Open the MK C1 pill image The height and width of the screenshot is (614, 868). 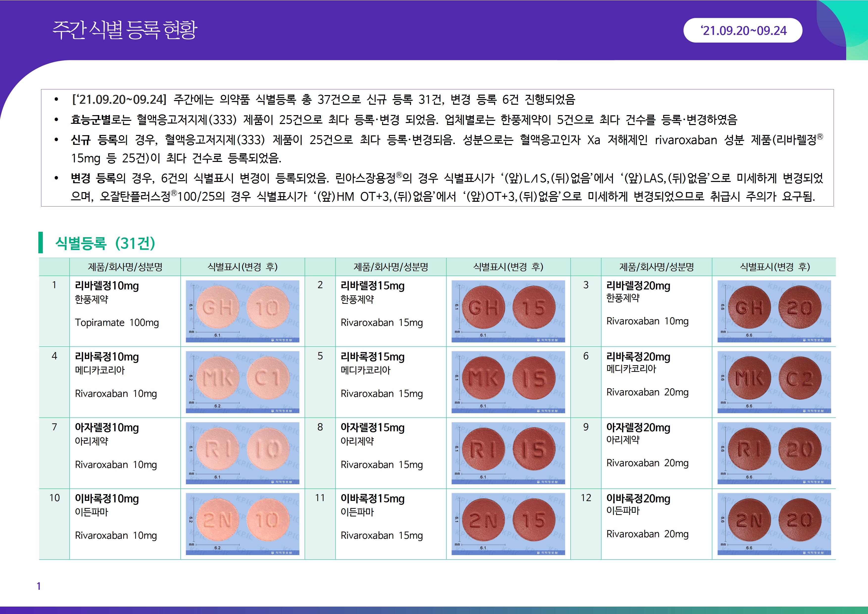point(242,382)
